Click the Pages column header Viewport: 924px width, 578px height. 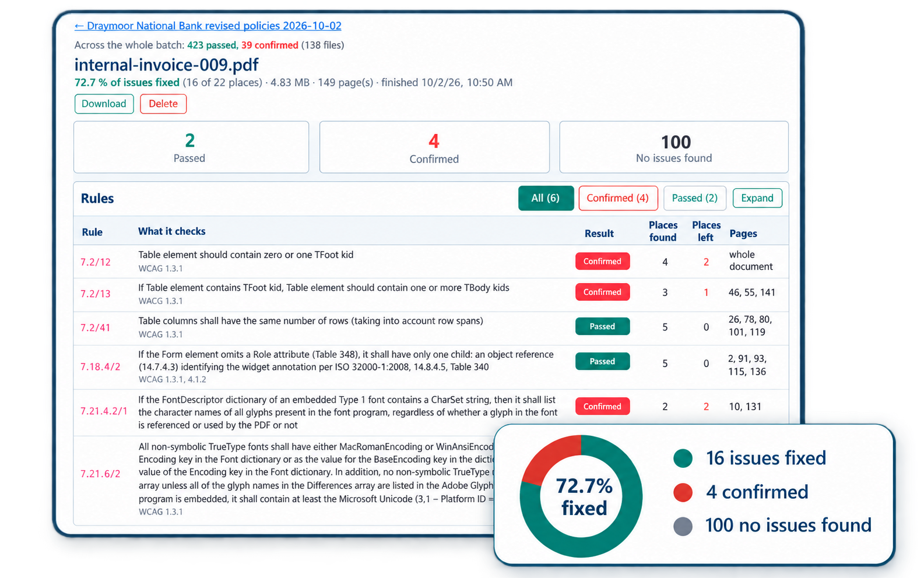[x=743, y=234]
